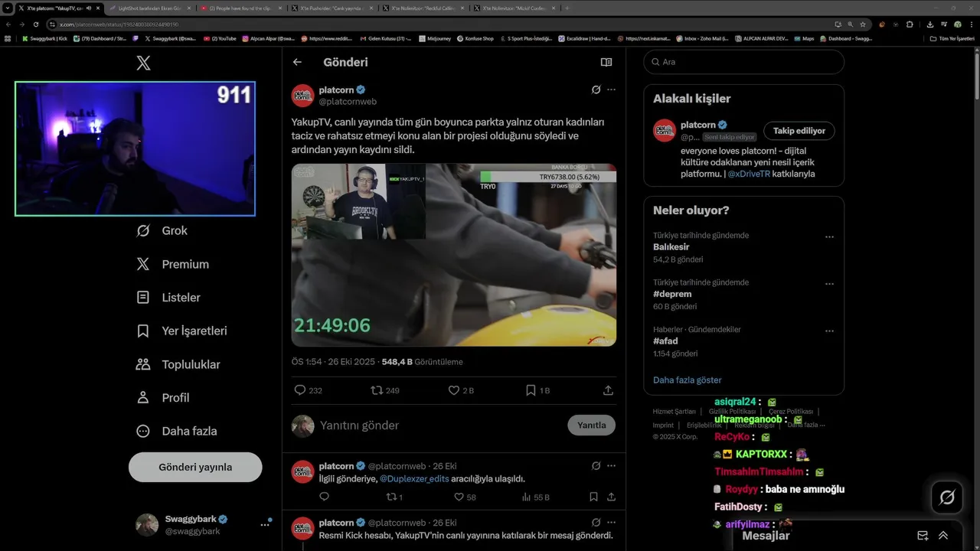The image size is (980, 551).
Task: Open @xDriveTR link in platcorn bio
Action: (749, 174)
